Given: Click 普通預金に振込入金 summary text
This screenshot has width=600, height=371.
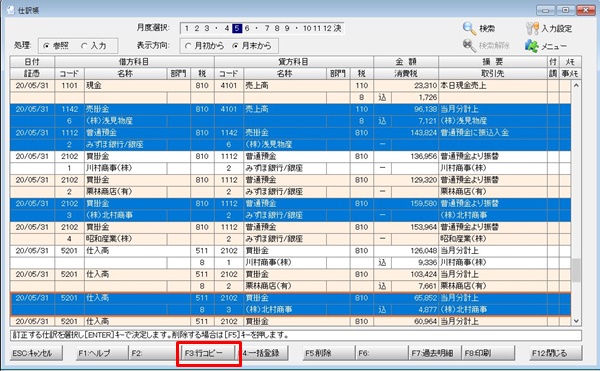Looking at the screenshot, I should pos(474,133).
